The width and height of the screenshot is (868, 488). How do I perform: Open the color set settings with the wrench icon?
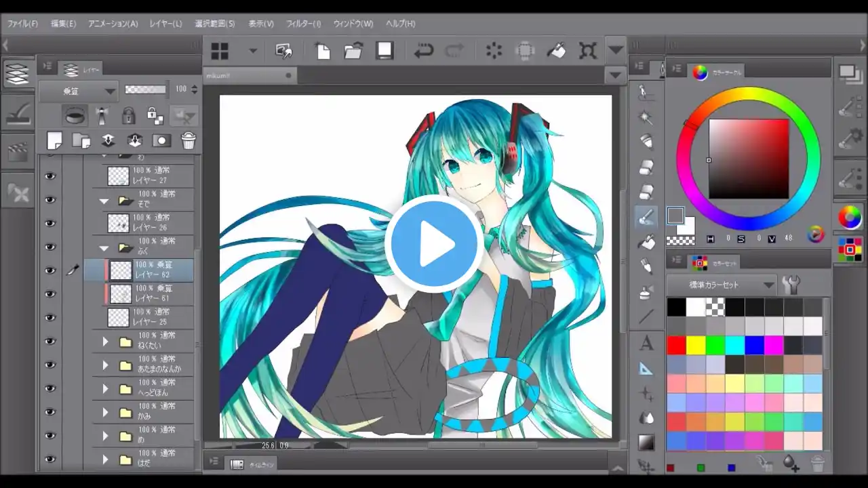pyautogui.click(x=792, y=285)
